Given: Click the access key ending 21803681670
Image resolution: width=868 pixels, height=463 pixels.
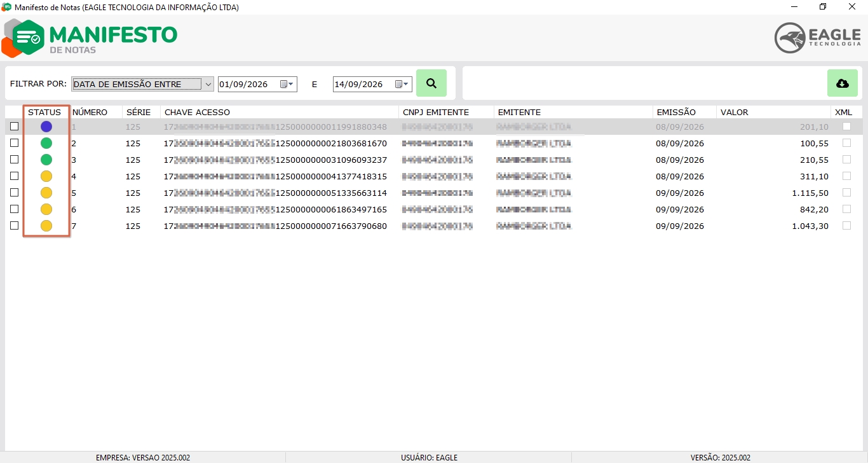Looking at the screenshot, I should [x=275, y=143].
